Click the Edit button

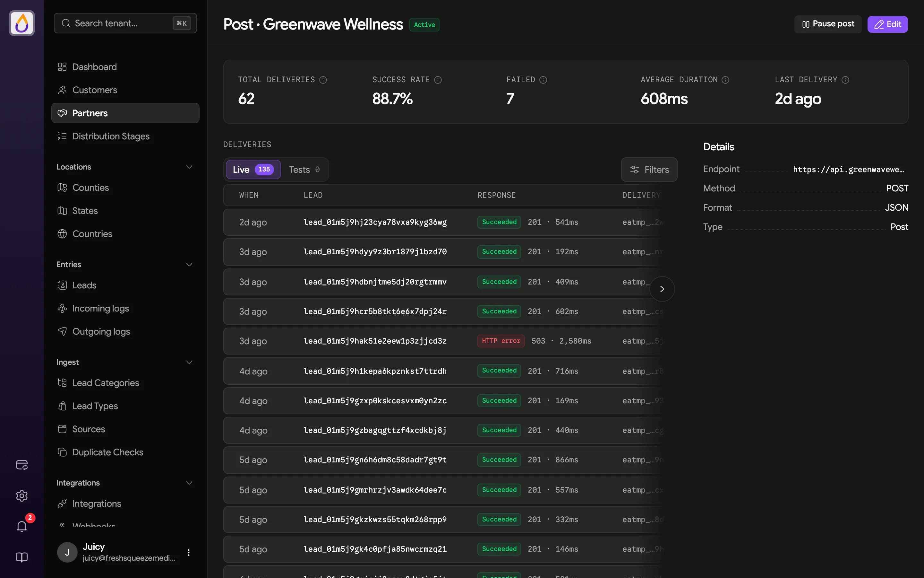[887, 24]
